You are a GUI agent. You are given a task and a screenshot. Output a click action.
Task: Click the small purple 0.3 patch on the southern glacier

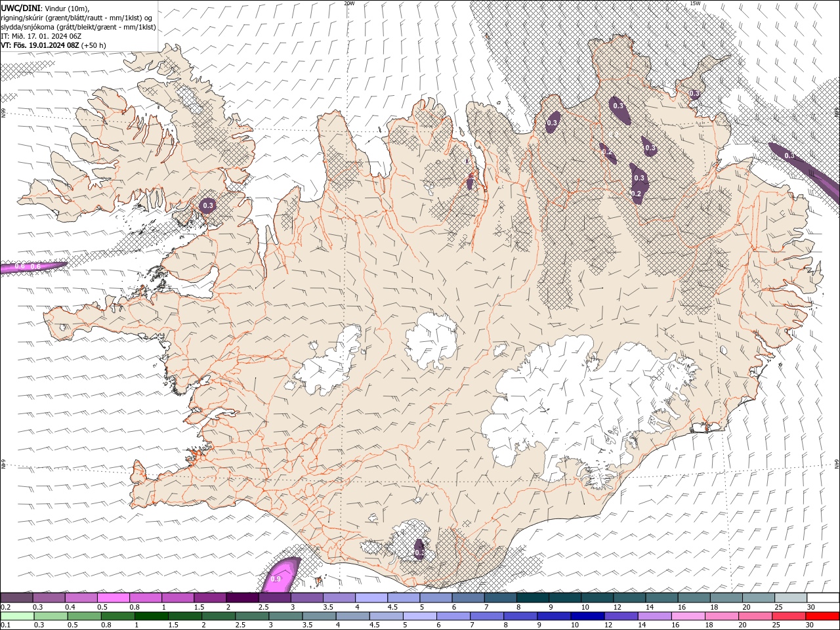pyautogui.click(x=419, y=549)
